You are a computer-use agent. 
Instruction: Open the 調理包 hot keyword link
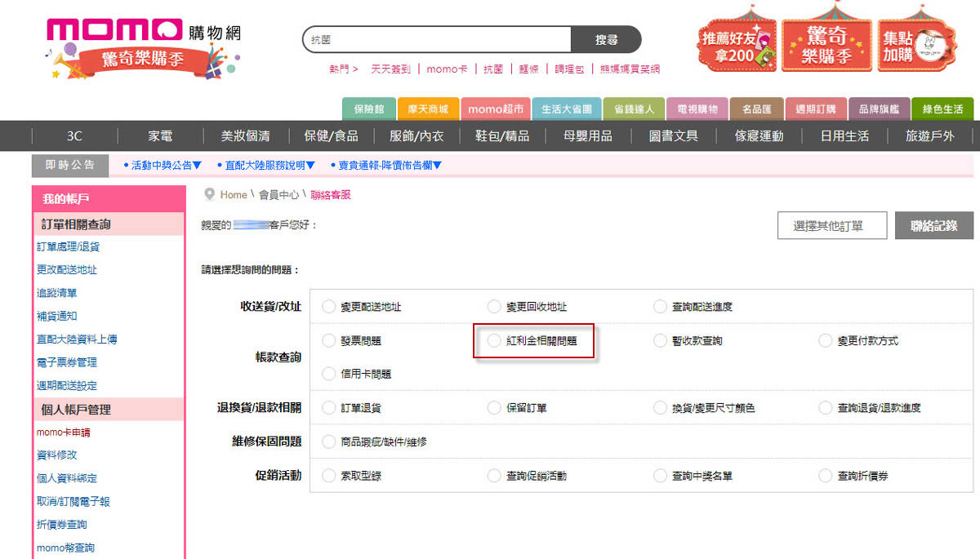[570, 69]
